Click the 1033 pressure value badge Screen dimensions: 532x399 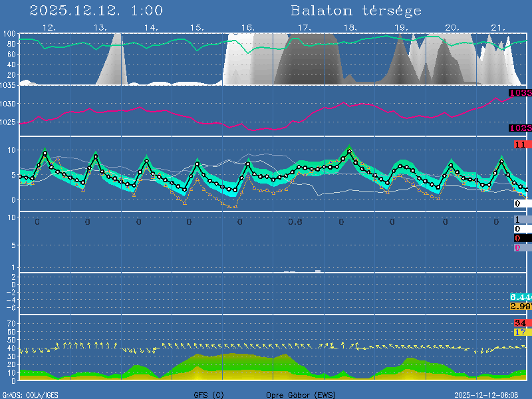point(520,93)
